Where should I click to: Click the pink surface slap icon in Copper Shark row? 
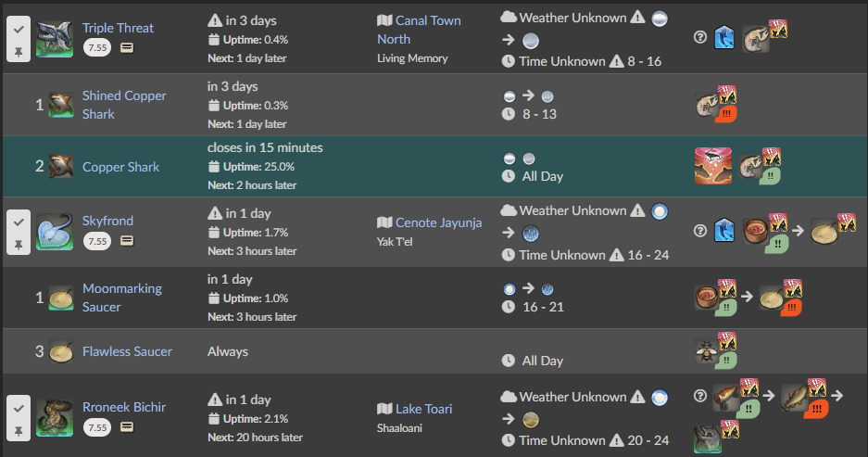pyautogui.click(x=713, y=166)
